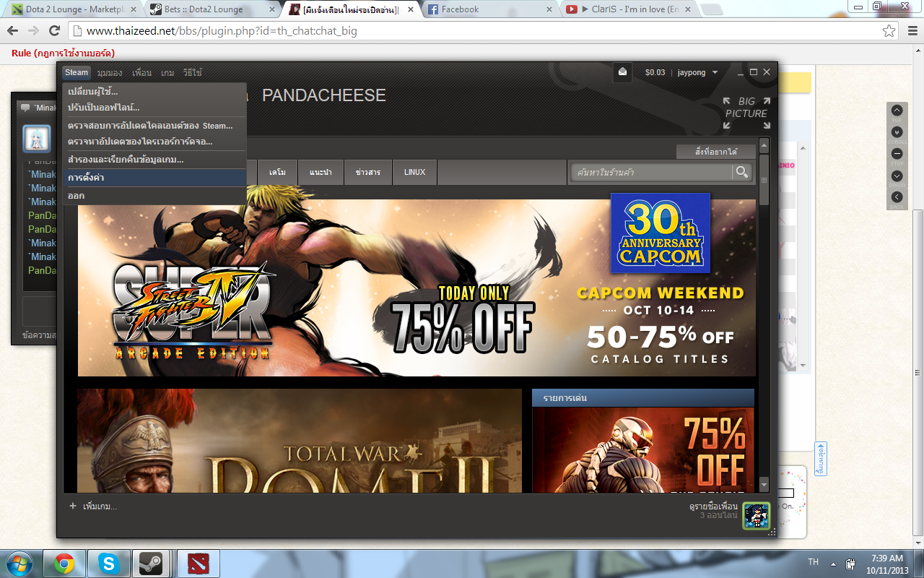The width and height of the screenshot is (924, 578).
Task: Switch to the LINUX store tab
Action: [x=414, y=172]
